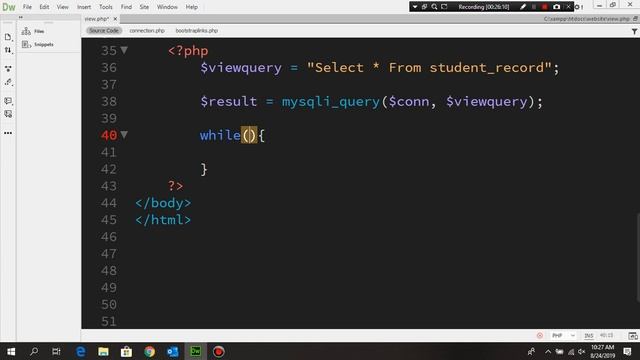The image size is (640, 360).
Task: Open the Open Documents toolbar icon
Action: coord(8,37)
